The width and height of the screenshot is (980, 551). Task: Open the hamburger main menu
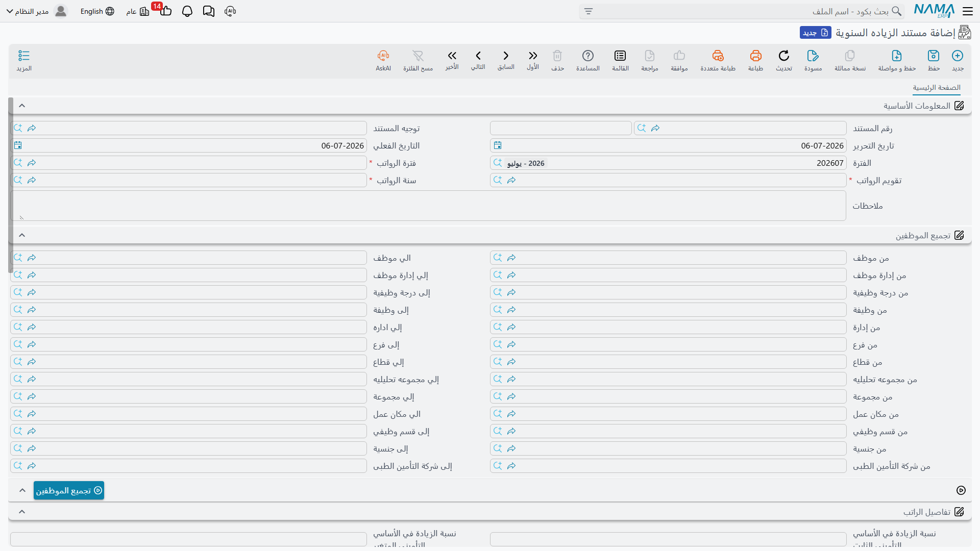tap(968, 11)
